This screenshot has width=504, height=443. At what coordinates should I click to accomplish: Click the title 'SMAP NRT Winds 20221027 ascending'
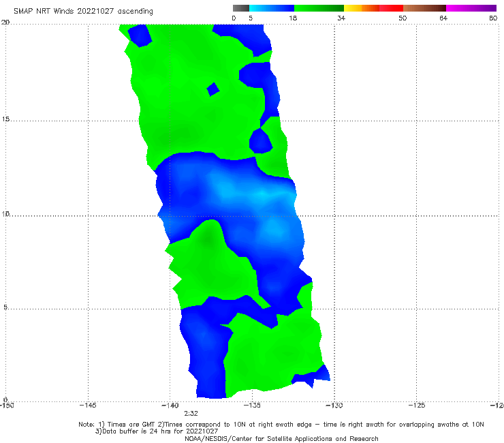click(x=83, y=11)
